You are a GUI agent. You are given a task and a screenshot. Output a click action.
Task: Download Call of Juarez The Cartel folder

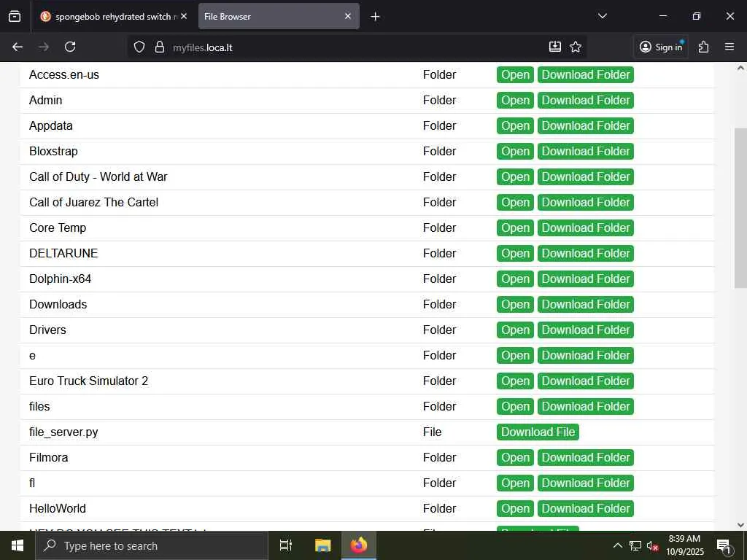coord(586,203)
